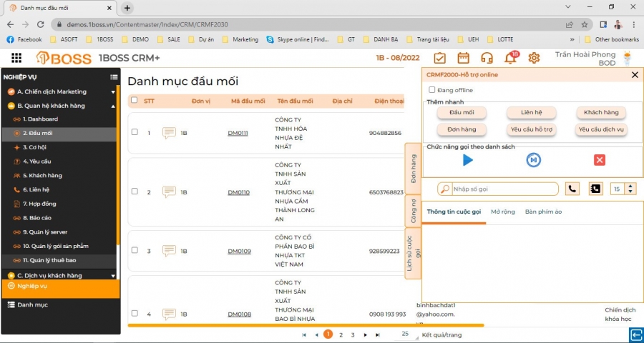
Task: Quick add a Khách hàng
Action: click(601, 112)
